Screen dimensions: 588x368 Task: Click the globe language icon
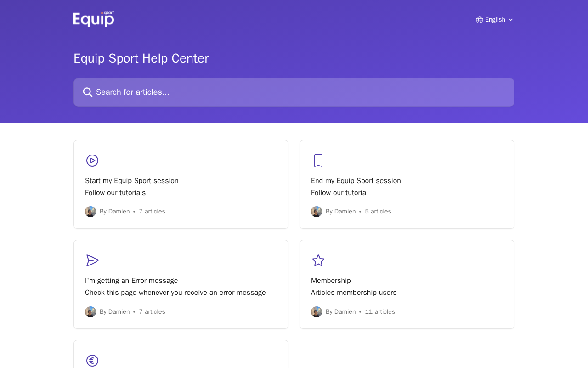coord(480,20)
